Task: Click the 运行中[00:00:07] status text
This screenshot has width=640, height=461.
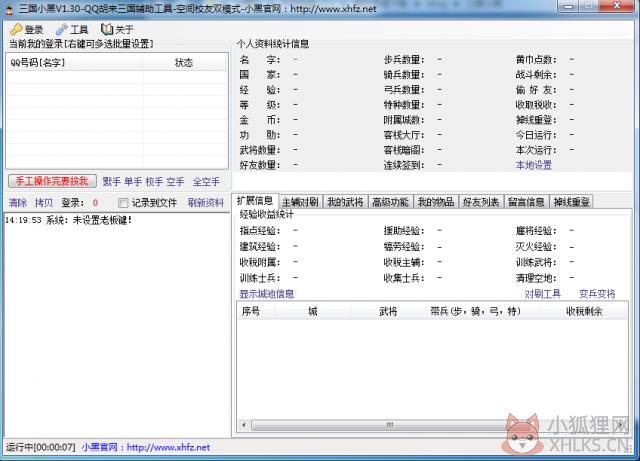Action: (x=40, y=447)
